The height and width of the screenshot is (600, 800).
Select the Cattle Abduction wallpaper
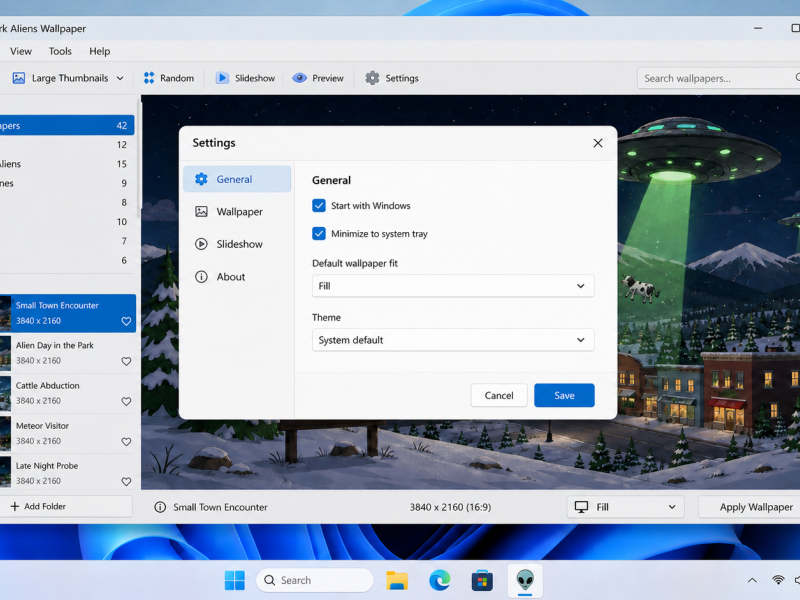click(x=68, y=393)
